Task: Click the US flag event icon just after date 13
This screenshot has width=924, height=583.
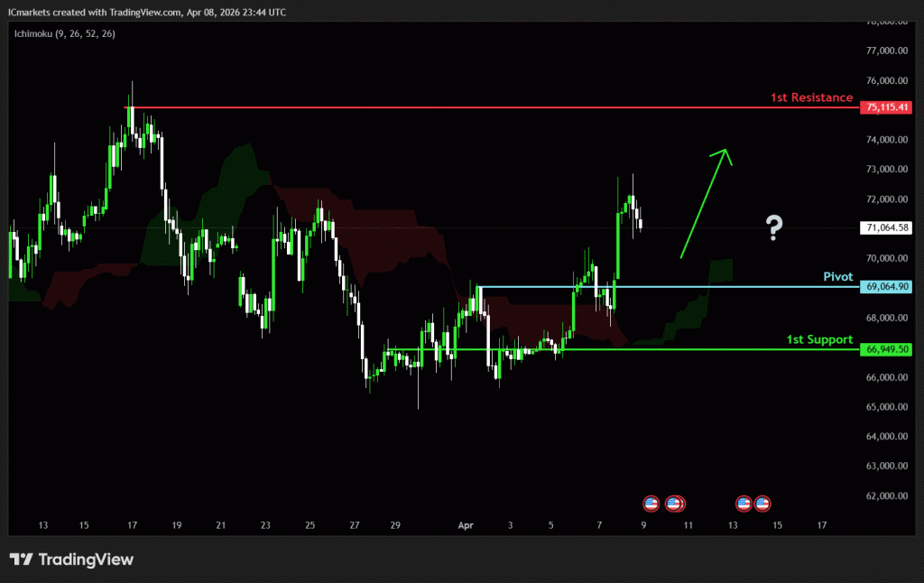Action: click(x=744, y=503)
